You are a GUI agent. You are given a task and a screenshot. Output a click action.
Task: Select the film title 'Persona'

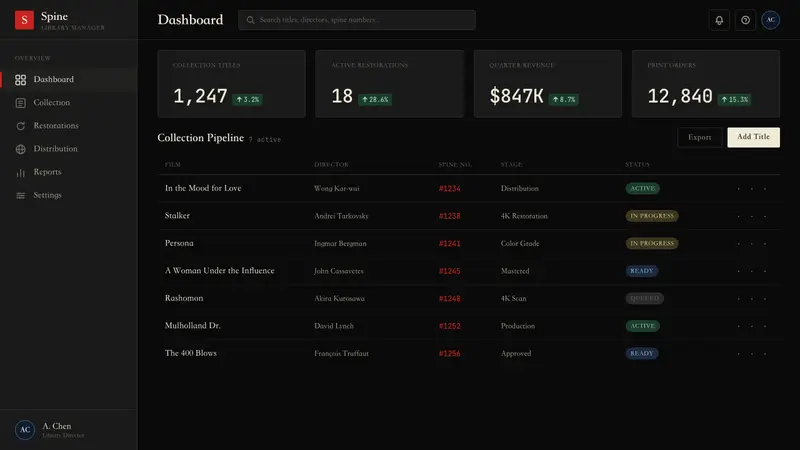pos(179,243)
